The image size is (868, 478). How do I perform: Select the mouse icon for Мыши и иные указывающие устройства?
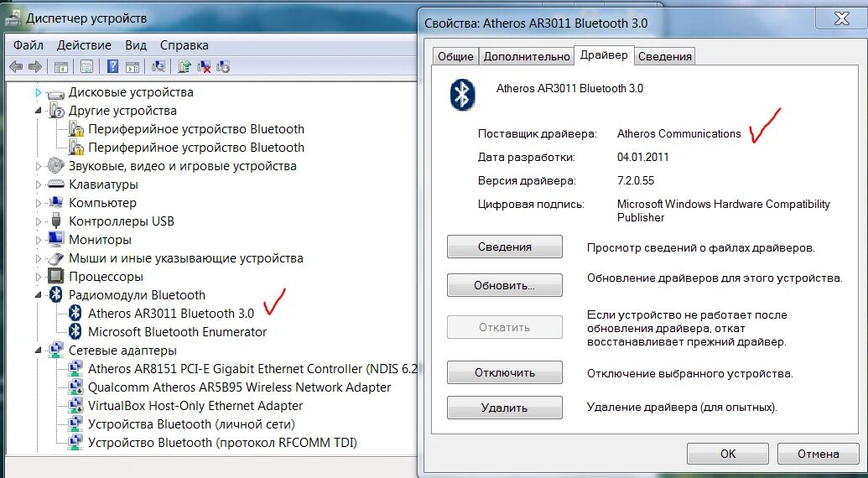pyautogui.click(x=56, y=257)
